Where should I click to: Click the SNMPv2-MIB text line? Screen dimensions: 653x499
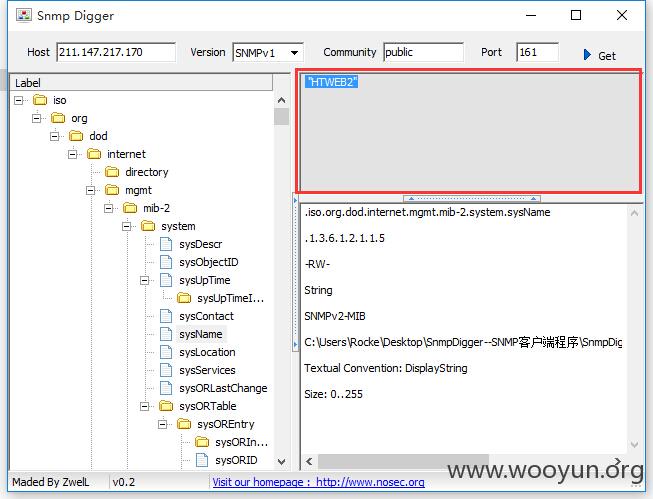tap(334, 316)
